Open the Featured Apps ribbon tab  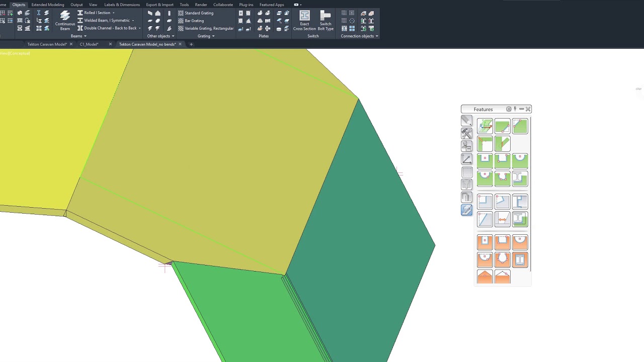[272, 5]
